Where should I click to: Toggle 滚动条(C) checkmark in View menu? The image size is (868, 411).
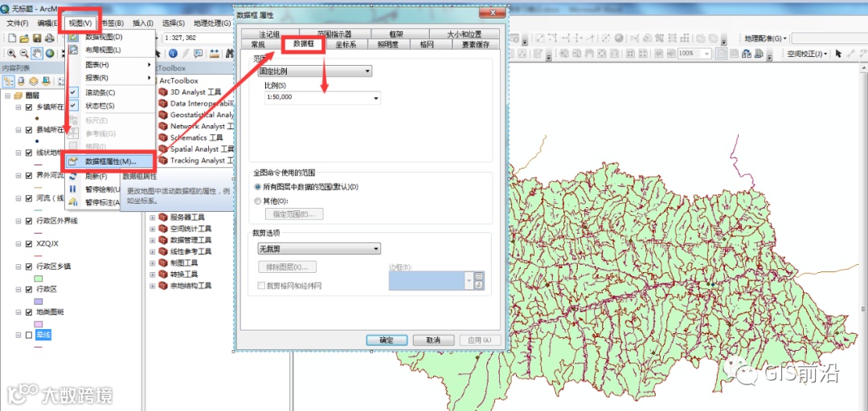72,92
